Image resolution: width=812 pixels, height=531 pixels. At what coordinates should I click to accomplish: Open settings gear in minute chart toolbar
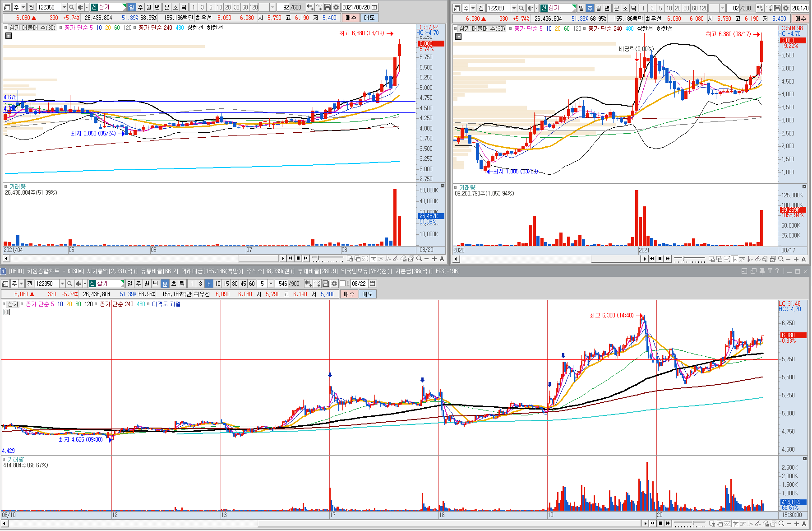(334, 284)
